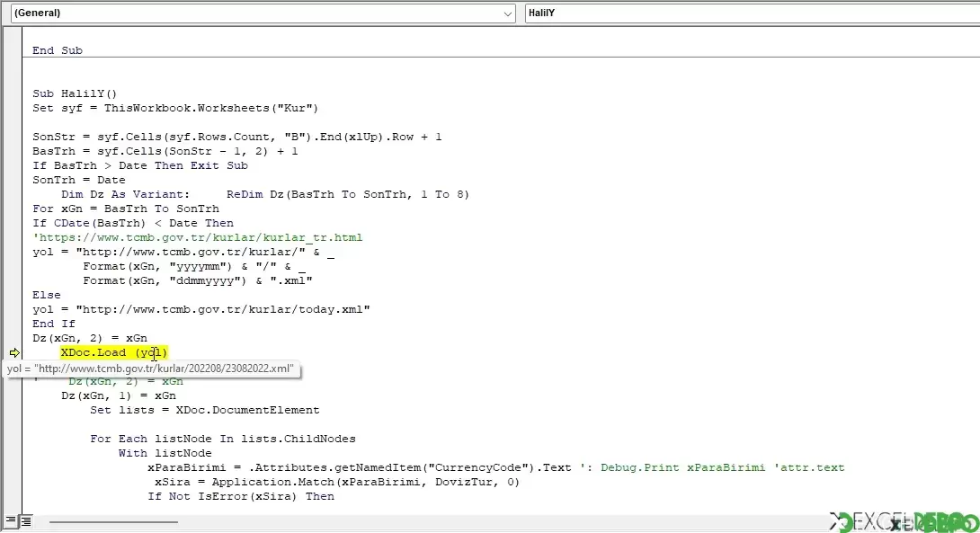
Task: Click the SonStr = syf.Cells line
Action: 236,137
